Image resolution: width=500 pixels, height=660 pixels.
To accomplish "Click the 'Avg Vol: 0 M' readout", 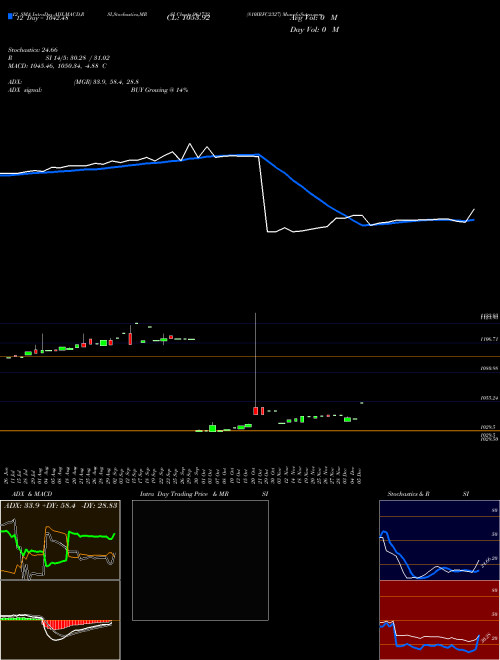I will tap(314, 18).
